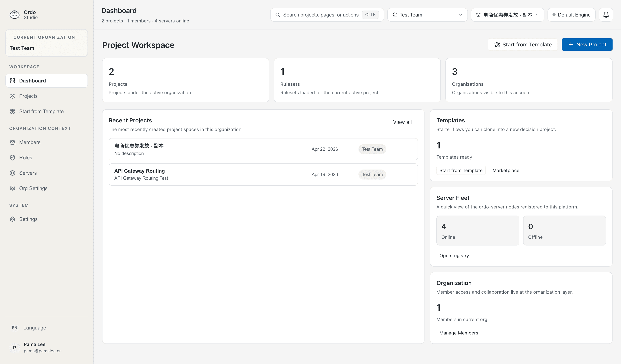Click the API Gateway Routing Test description

[x=141, y=178]
